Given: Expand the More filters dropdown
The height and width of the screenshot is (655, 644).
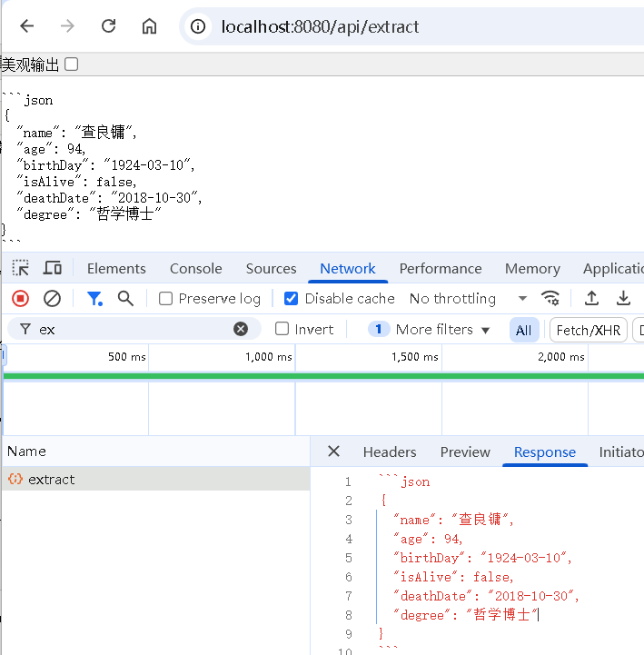Looking at the screenshot, I should (429, 330).
